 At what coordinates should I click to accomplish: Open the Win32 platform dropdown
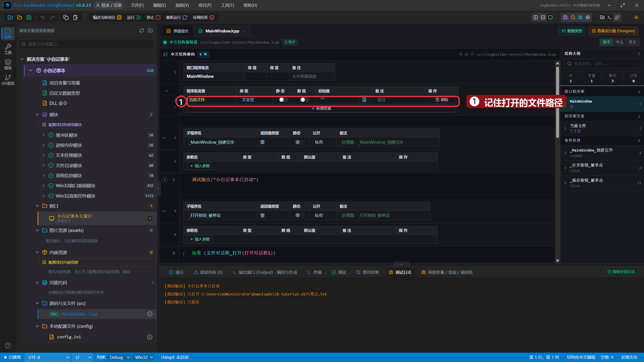click(144, 357)
